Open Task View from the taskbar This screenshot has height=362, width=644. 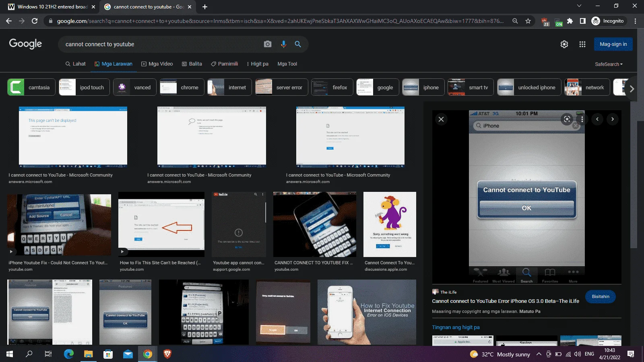(x=48, y=354)
